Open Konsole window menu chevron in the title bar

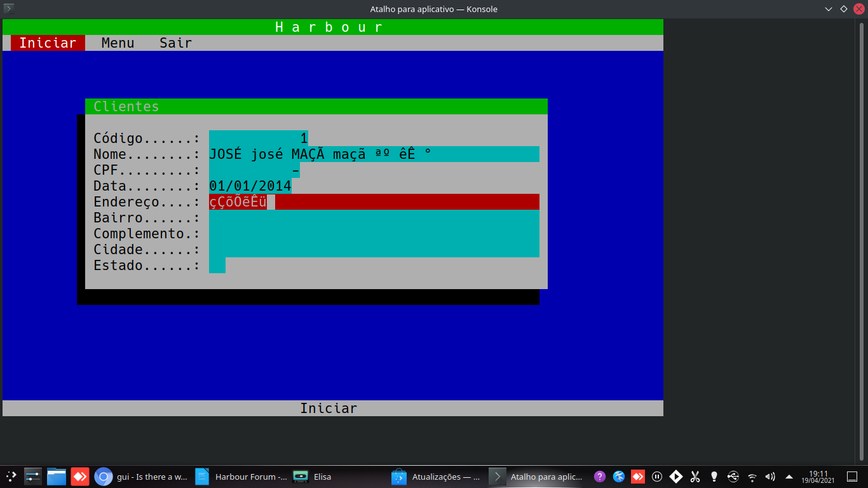click(x=829, y=9)
